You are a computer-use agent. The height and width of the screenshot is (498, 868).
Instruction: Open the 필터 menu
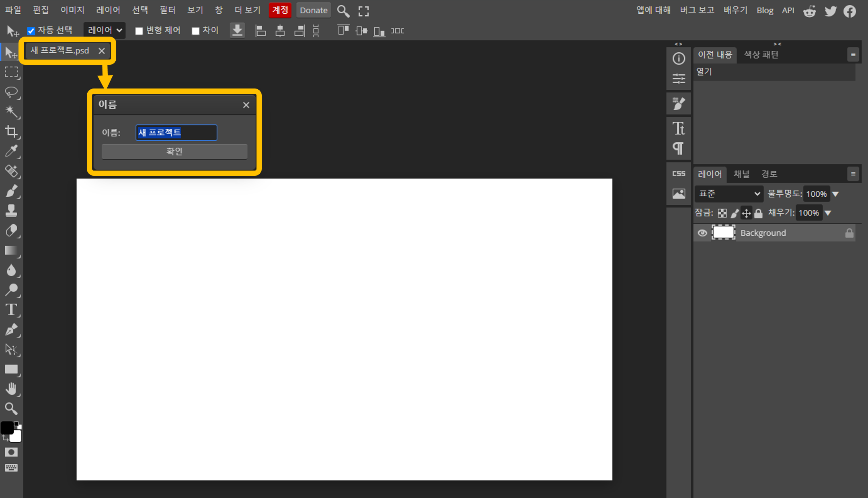click(x=167, y=10)
